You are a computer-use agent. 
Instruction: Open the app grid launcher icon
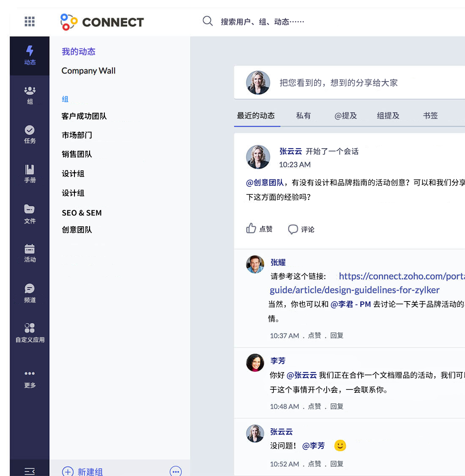30,22
